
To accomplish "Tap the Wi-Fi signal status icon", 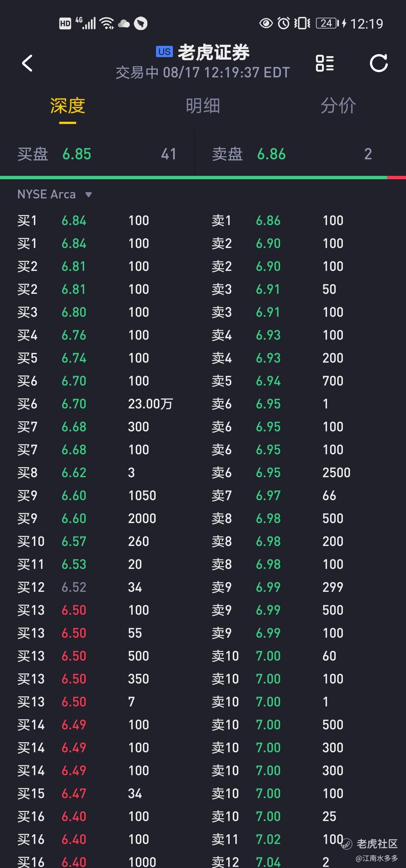I will click(x=108, y=23).
